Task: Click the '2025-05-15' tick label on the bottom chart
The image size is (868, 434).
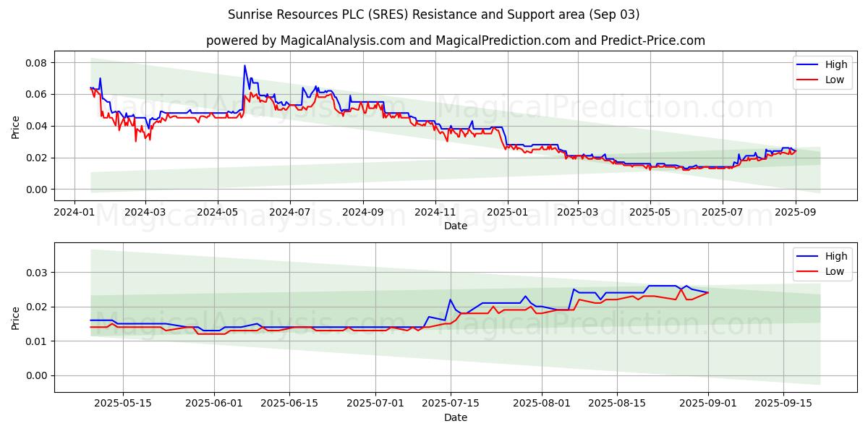Action: click(x=122, y=404)
